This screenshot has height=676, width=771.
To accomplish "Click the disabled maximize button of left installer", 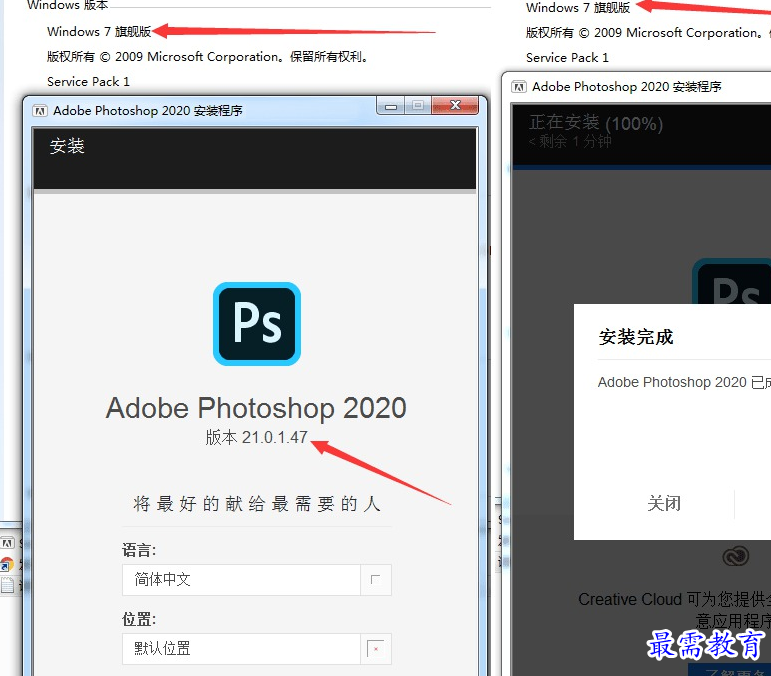I will pyautogui.click(x=418, y=106).
